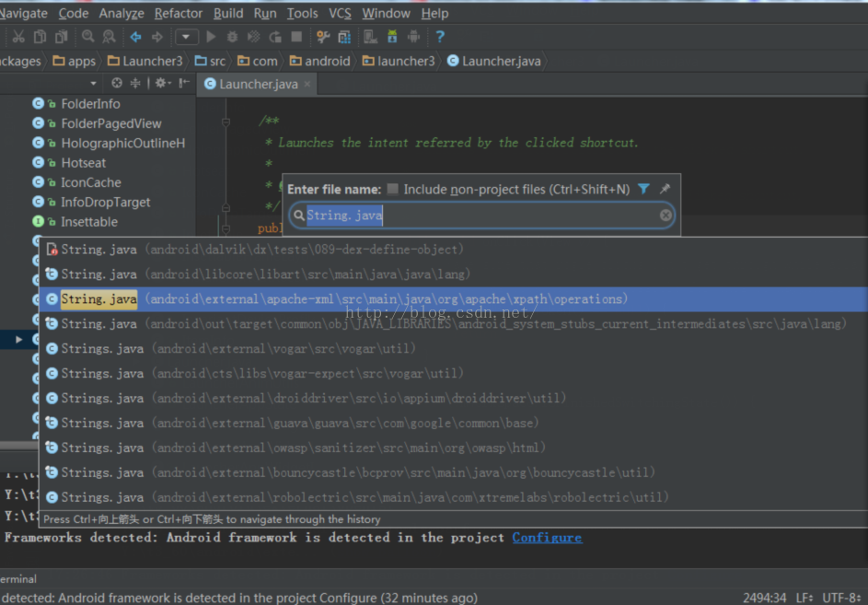Open the project view selector dropdown
The image size is (868, 605).
93,83
